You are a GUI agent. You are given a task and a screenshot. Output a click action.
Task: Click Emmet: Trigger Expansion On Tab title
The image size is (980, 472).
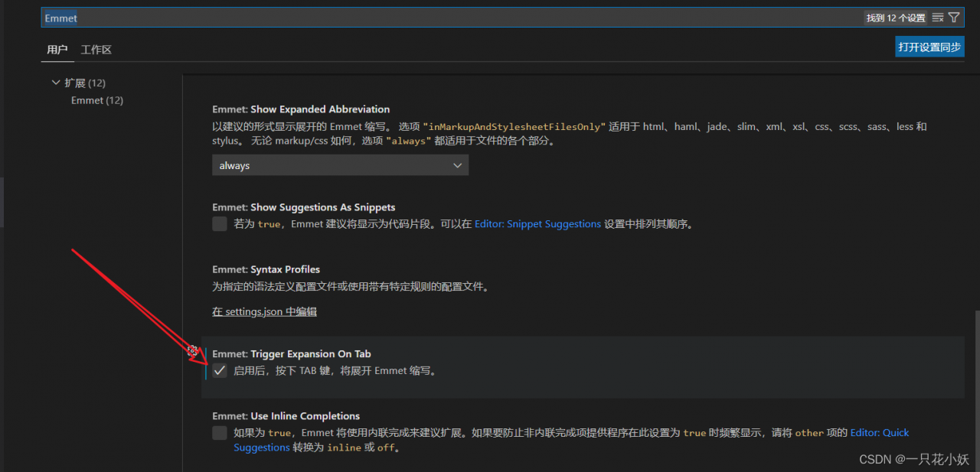point(292,354)
